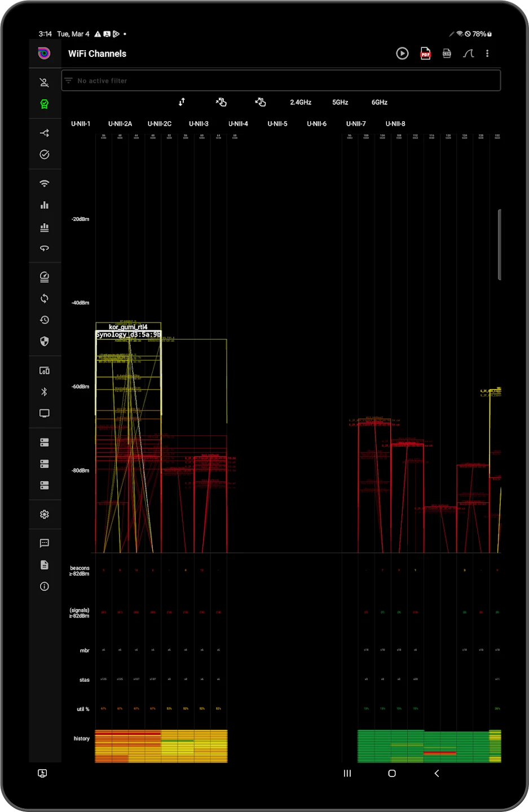Open the circular sync arrows sidebar icon
The width and height of the screenshot is (529, 812).
pos(45,298)
